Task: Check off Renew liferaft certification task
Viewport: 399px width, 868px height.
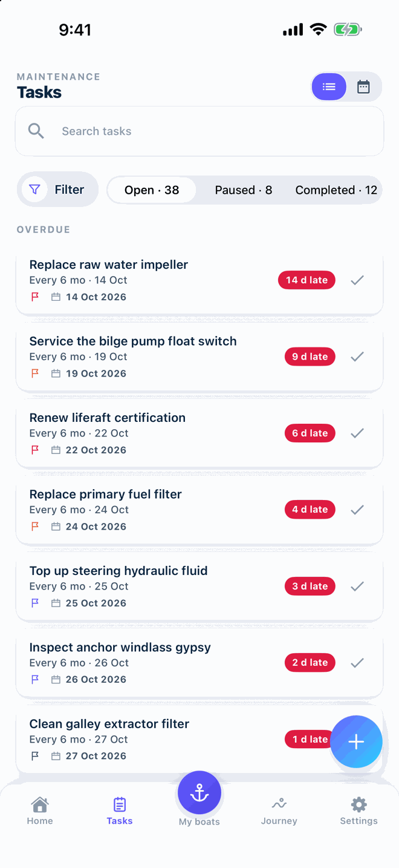Action: pyautogui.click(x=357, y=433)
